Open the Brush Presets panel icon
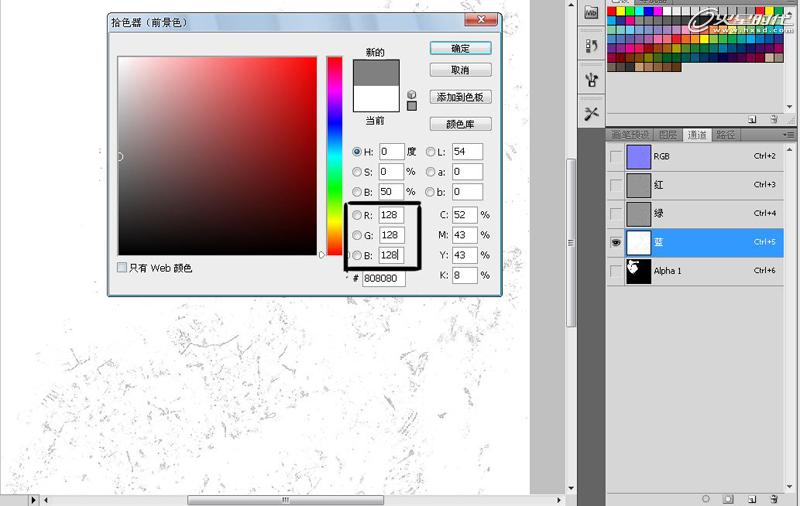800x506 pixels. click(591, 80)
